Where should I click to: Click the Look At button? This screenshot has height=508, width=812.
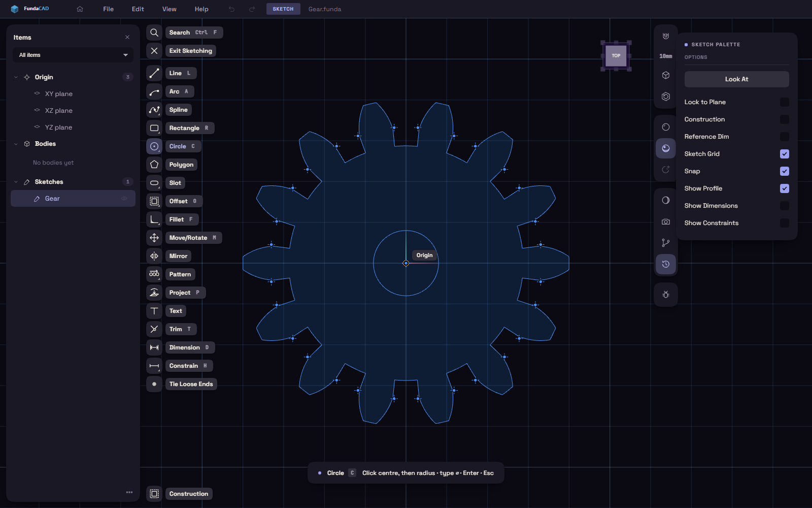(736, 79)
